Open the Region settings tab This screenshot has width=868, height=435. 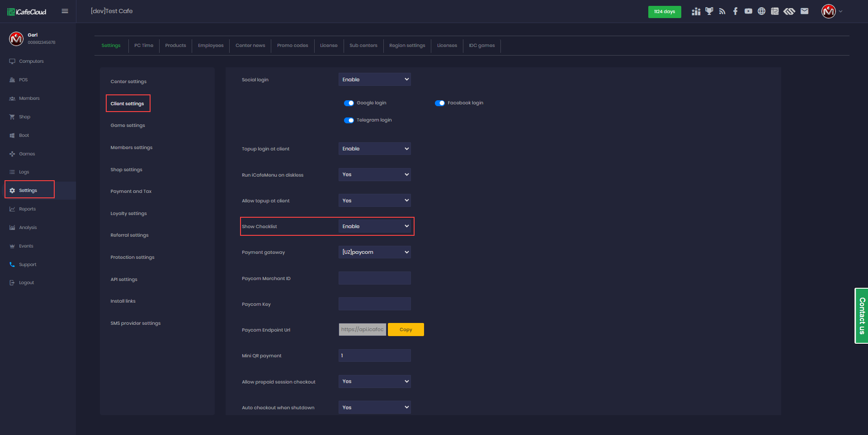[x=407, y=46]
